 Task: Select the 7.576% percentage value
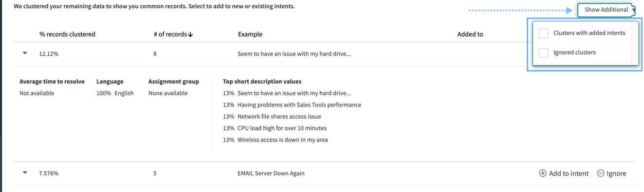pos(49,173)
